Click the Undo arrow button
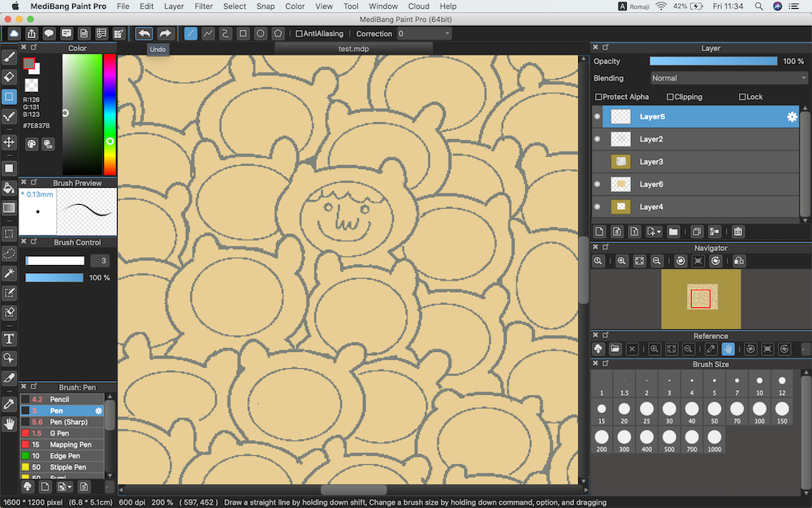812x508 pixels. [x=144, y=33]
